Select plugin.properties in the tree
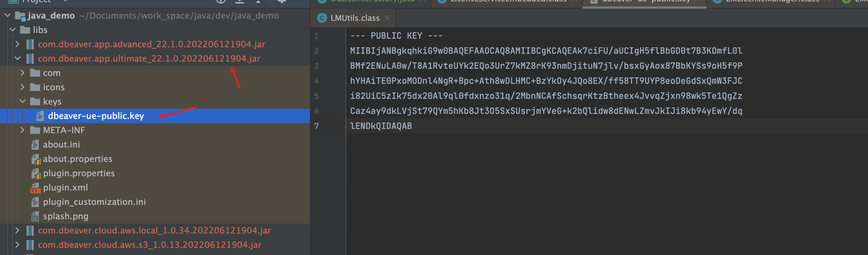Viewport: 868px width, 255px height. point(79,173)
